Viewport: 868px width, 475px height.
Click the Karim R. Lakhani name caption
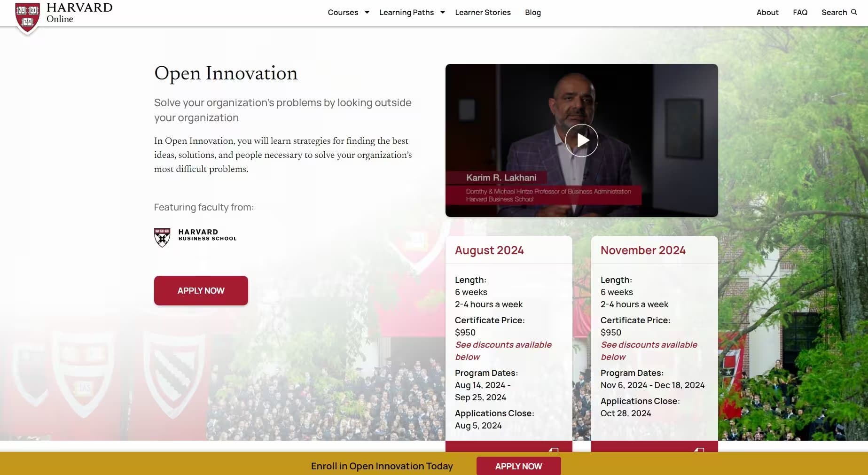point(501,178)
